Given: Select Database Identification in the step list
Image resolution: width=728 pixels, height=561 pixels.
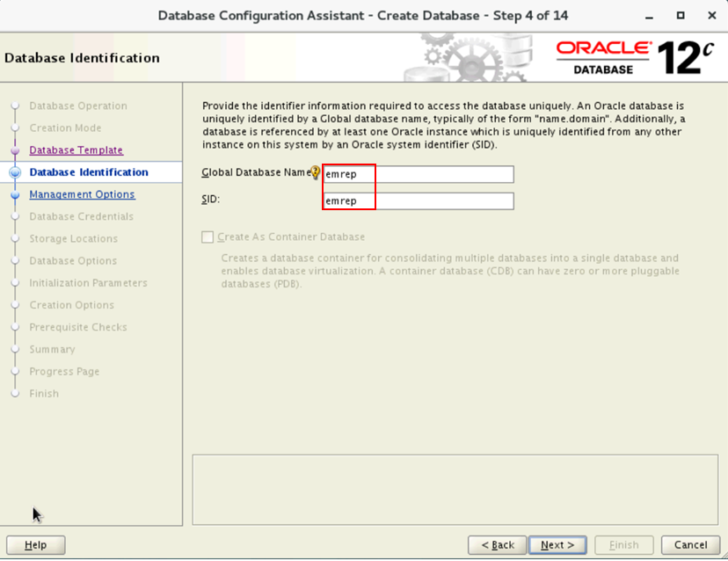Looking at the screenshot, I should pos(89,172).
